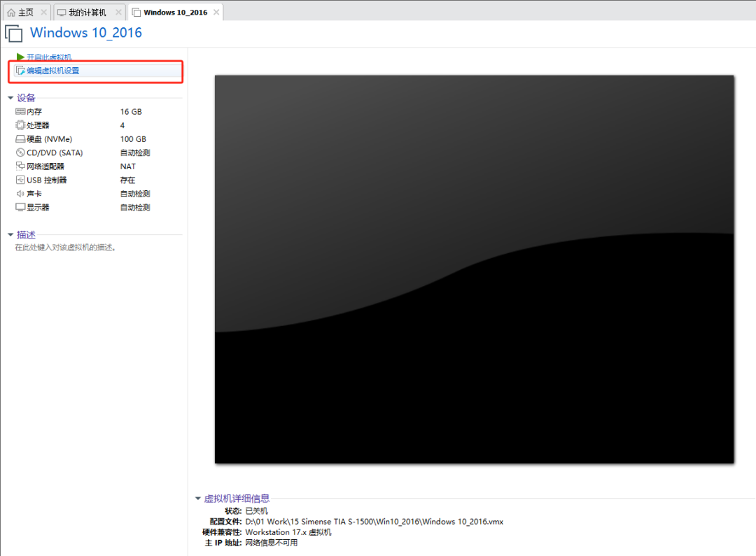Click the 16 GB memory value
Viewport: 756px width, 556px height.
(x=131, y=111)
